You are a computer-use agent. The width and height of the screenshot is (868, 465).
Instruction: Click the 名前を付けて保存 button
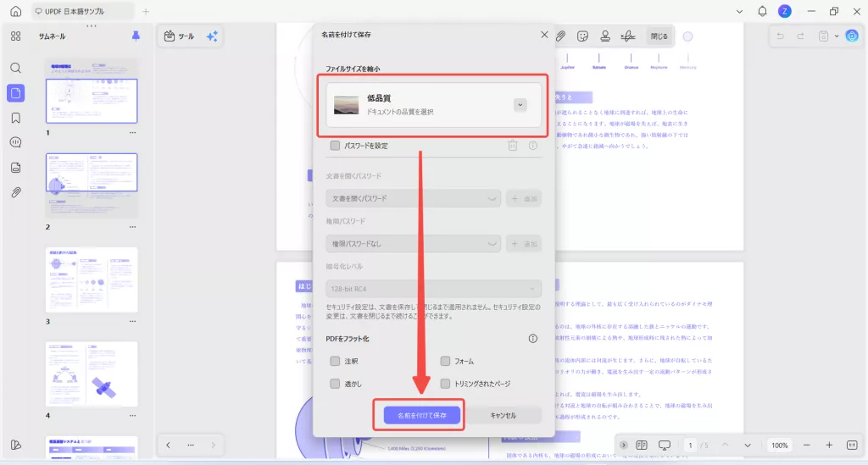click(422, 415)
